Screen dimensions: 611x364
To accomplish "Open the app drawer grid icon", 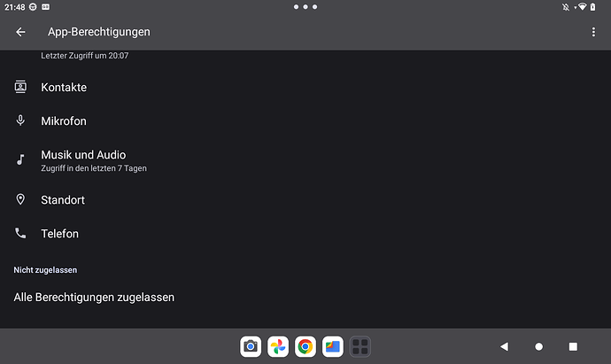I will 360,346.
